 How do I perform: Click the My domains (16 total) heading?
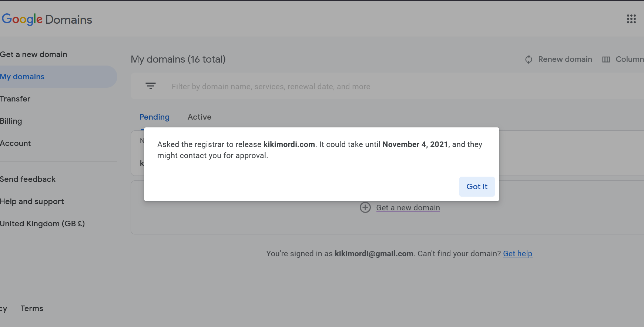tap(178, 59)
